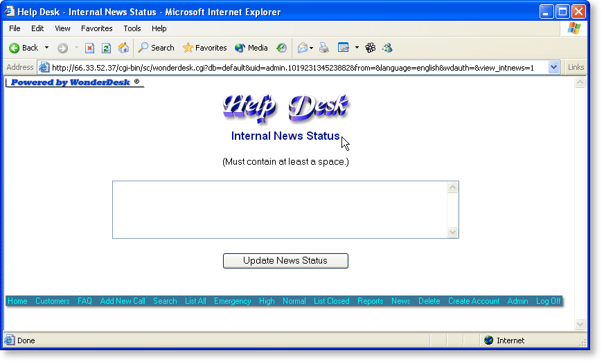Open the View menu
The image size is (604, 364).
(62, 28)
